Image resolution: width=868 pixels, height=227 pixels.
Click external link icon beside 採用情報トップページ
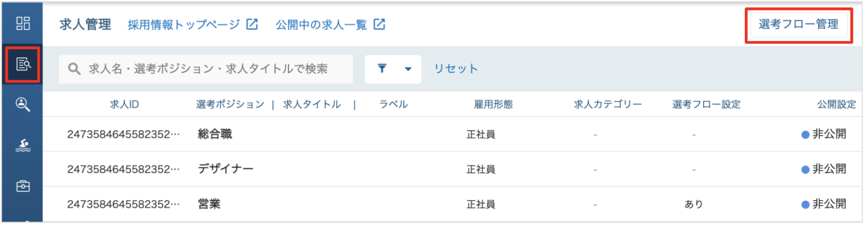coord(252,24)
